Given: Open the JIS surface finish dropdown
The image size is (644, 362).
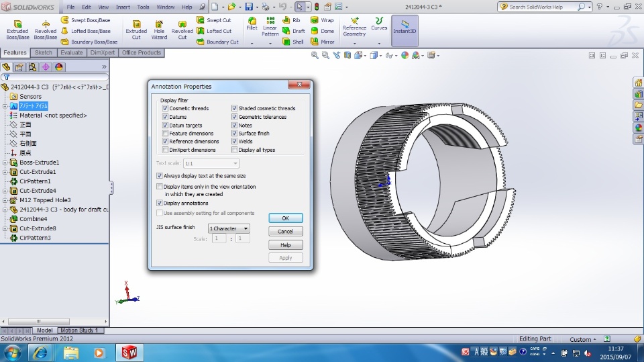Looking at the screenshot, I should pyautogui.click(x=229, y=228).
